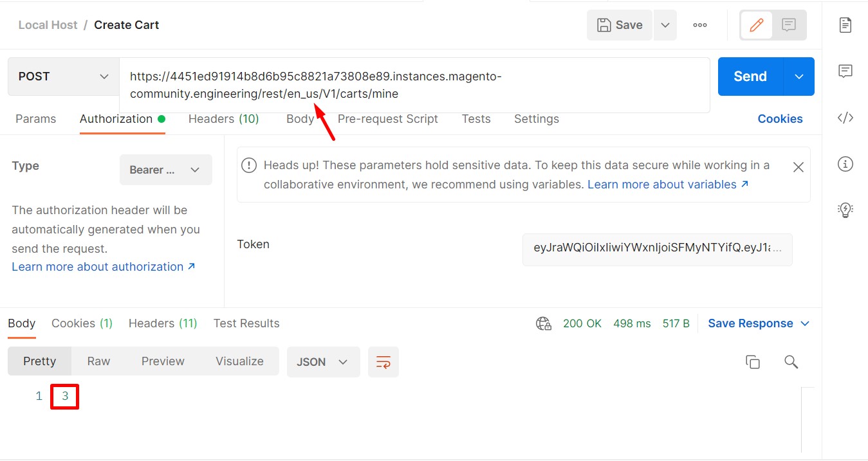Search within the response body

point(790,361)
